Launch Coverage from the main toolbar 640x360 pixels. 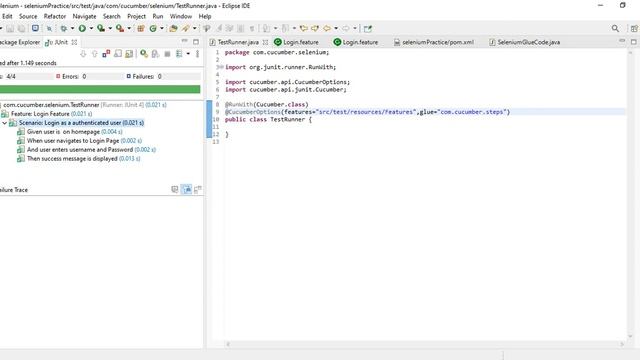pyautogui.click(x=101, y=28)
